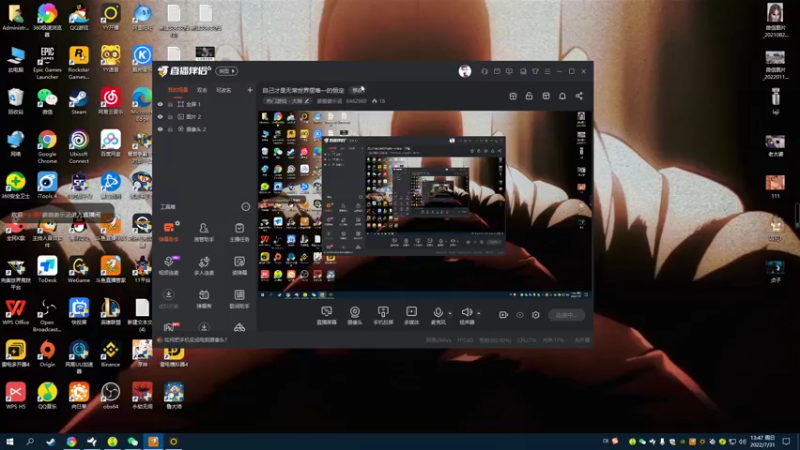This screenshot has height=450, width=800.
Task: Open the Windows Start menu
Action: (x=10, y=441)
